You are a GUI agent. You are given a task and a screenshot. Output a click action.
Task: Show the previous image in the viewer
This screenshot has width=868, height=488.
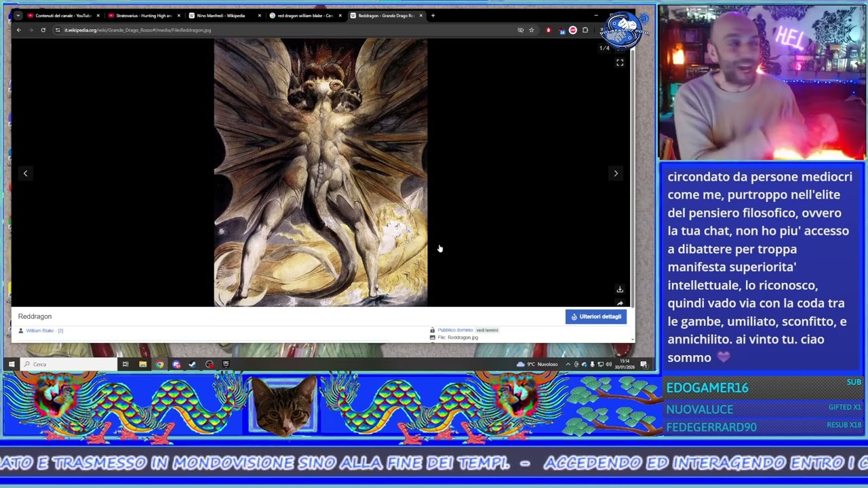[x=26, y=174]
